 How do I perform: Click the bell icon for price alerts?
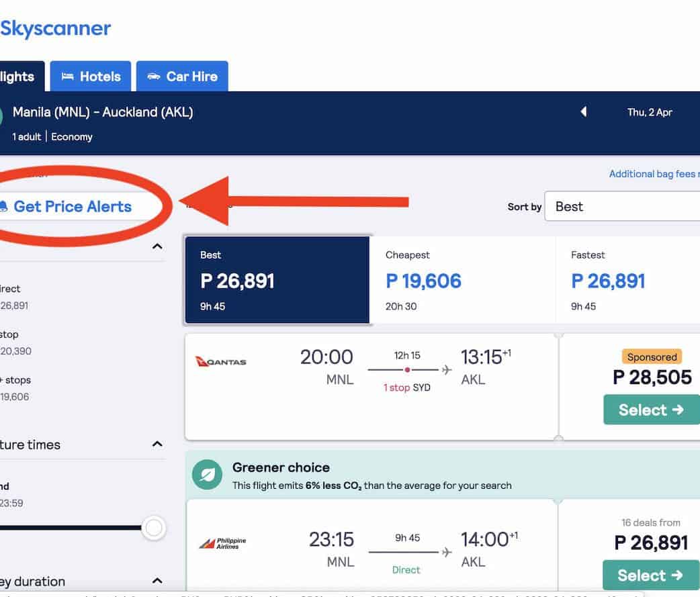pos(3,207)
